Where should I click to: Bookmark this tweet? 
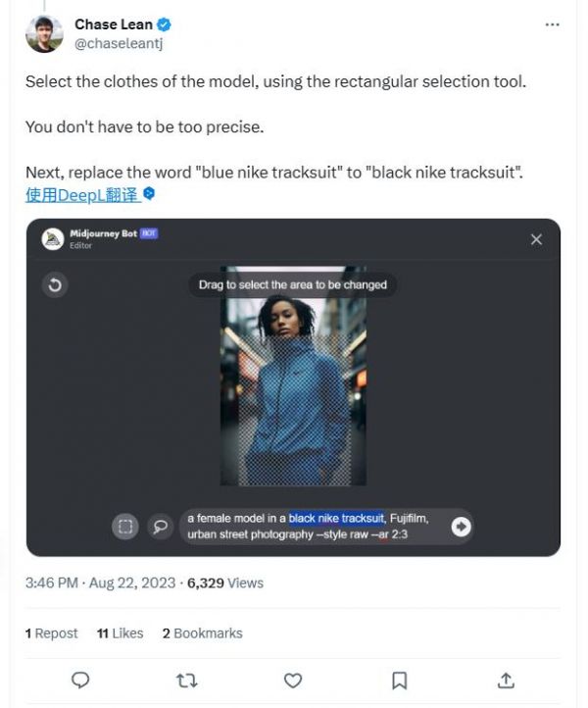(399, 680)
